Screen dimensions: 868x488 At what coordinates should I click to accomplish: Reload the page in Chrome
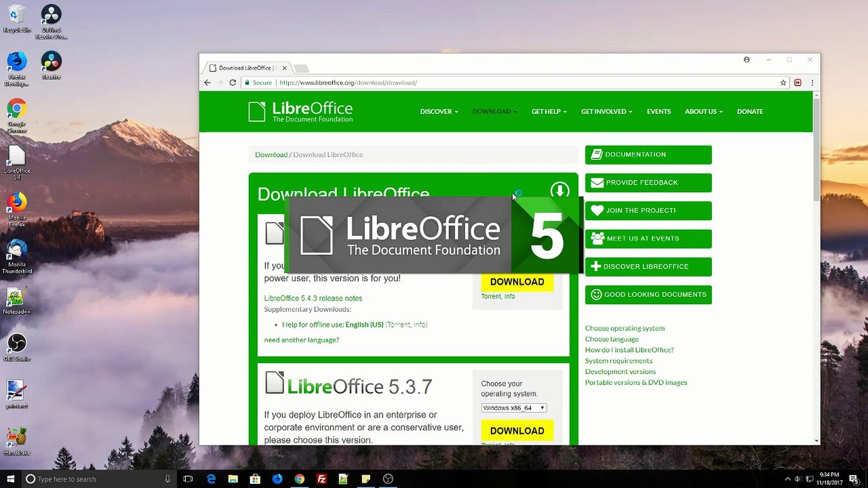coord(233,83)
